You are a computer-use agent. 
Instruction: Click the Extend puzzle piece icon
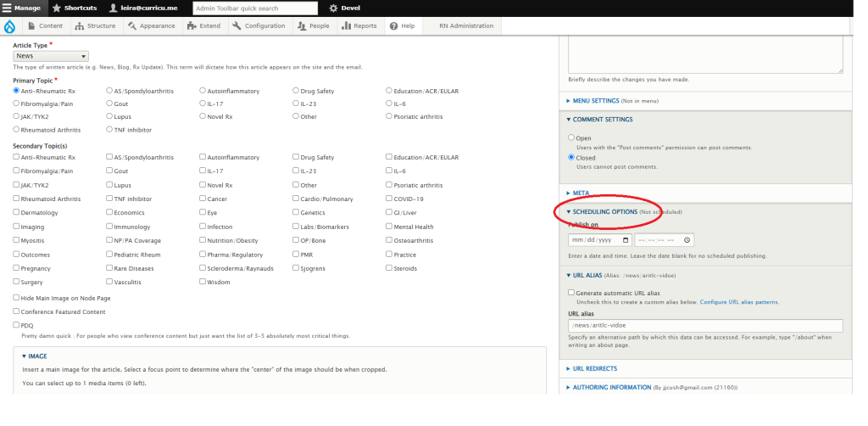(x=192, y=26)
